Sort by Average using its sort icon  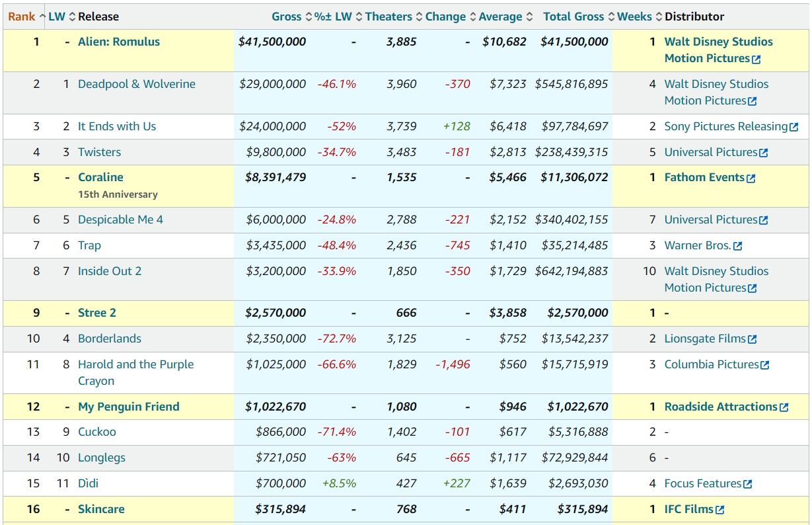pyautogui.click(x=529, y=17)
